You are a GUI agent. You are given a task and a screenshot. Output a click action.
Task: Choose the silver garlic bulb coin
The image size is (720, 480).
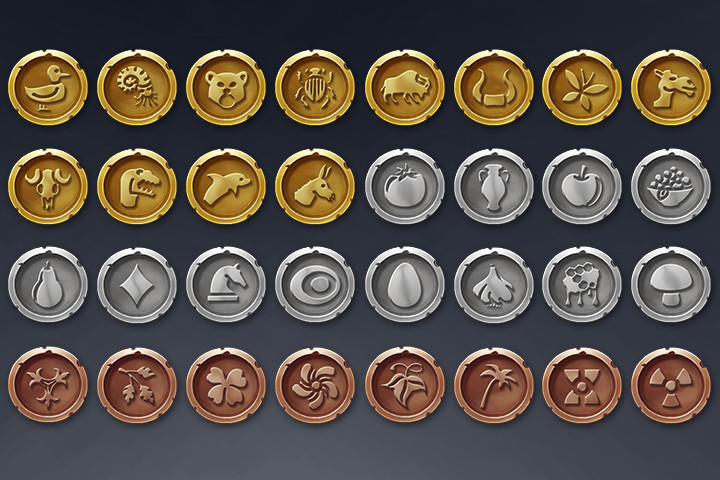point(494,285)
